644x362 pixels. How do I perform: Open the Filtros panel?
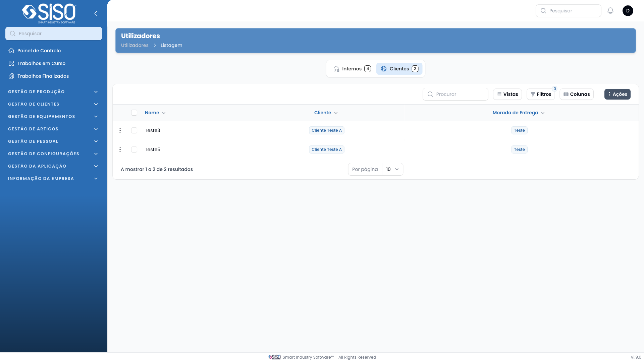[541, 94]
